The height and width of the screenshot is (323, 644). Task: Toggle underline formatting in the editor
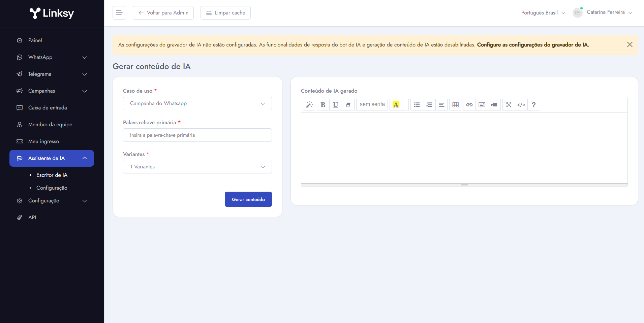click(335, 105)
